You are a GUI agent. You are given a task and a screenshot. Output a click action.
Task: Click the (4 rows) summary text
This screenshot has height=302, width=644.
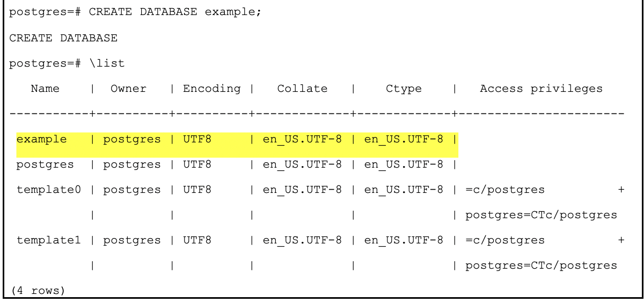pos(36,291)
